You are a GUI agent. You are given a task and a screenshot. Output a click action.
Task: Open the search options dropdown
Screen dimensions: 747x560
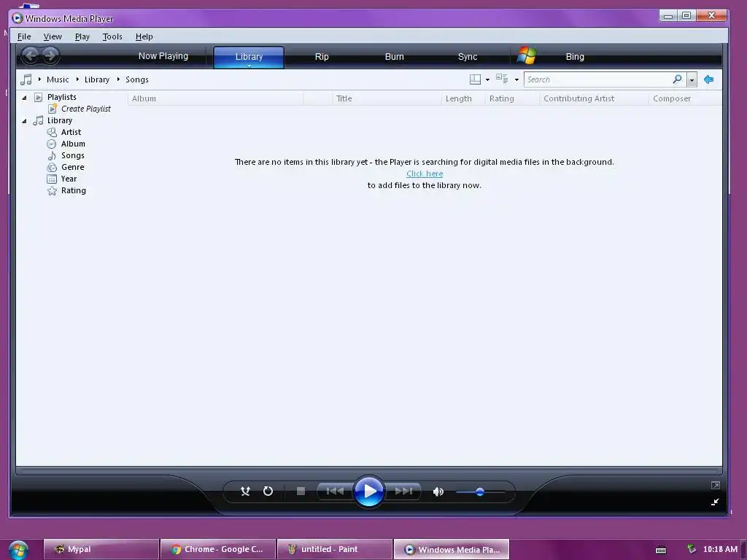[692, 80]
